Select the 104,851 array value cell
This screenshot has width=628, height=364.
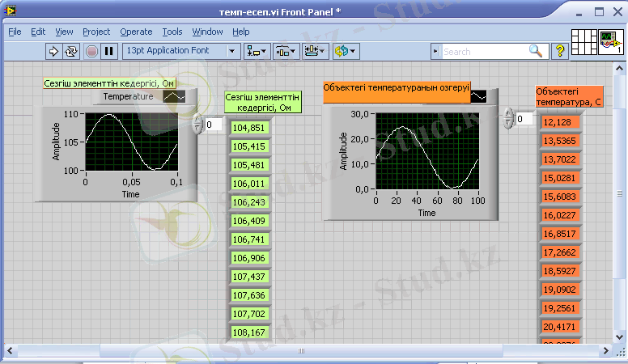click(x=248, y=128)
